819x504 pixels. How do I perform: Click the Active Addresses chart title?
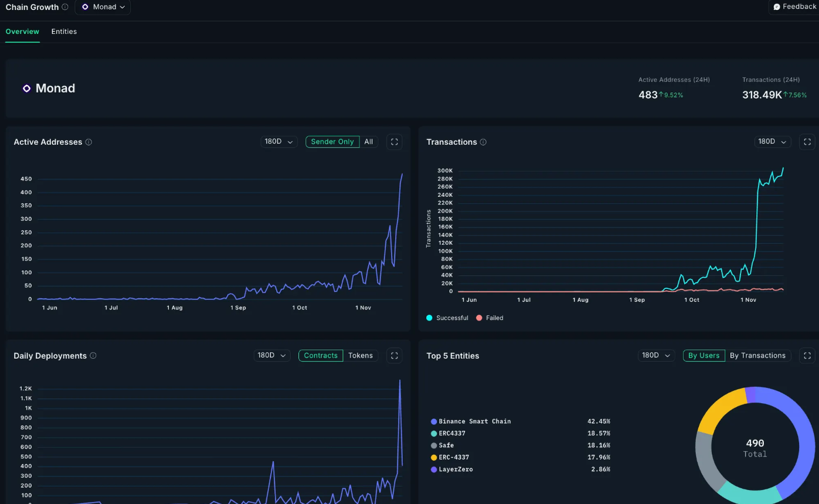[48, 142]
